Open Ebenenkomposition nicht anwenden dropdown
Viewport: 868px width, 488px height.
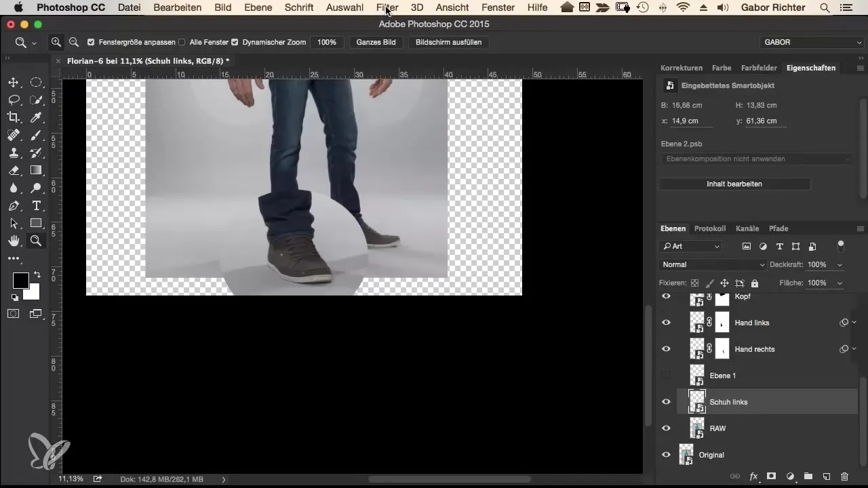756,159
